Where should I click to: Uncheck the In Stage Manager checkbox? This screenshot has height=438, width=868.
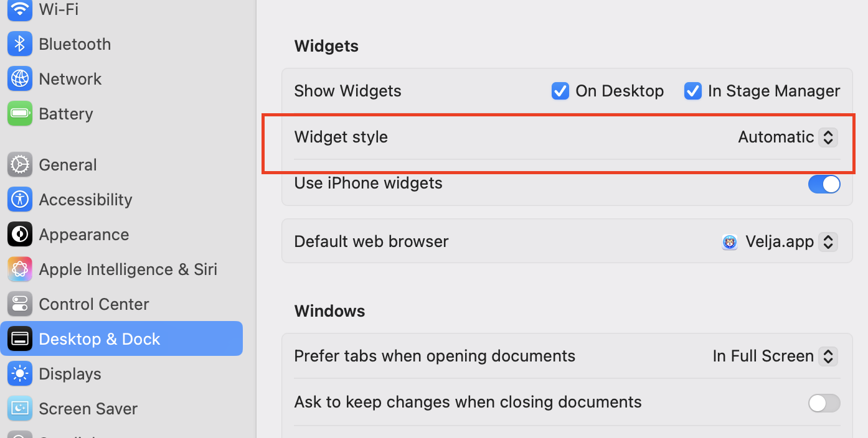pyautogui.click(x=693, y=91)
